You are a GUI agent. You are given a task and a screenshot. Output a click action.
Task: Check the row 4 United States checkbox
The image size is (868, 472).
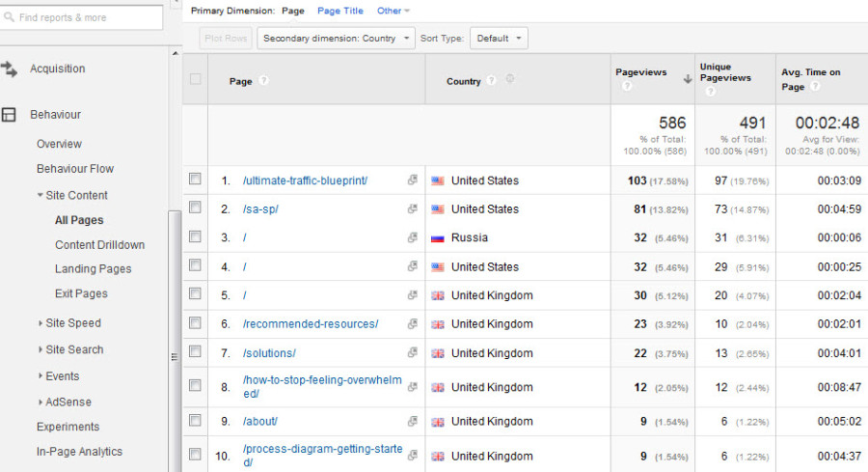click(x=195, y=265)
